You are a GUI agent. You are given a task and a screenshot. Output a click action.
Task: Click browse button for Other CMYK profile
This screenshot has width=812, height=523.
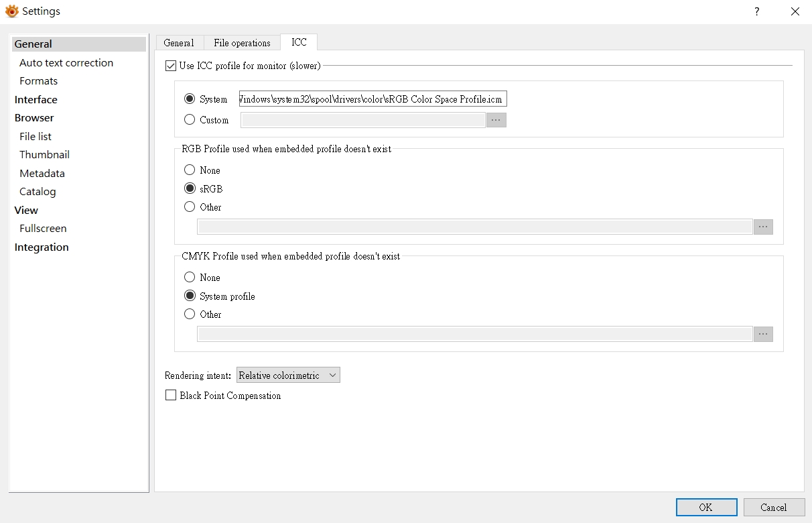pyautogui.click(x=763, y=334)
